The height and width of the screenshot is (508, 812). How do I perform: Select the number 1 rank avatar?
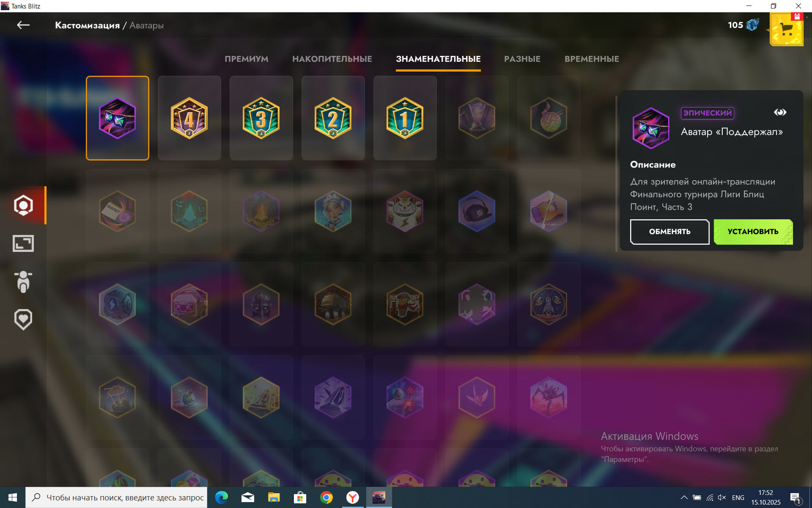pyautogui.click(x=405, y=118)
